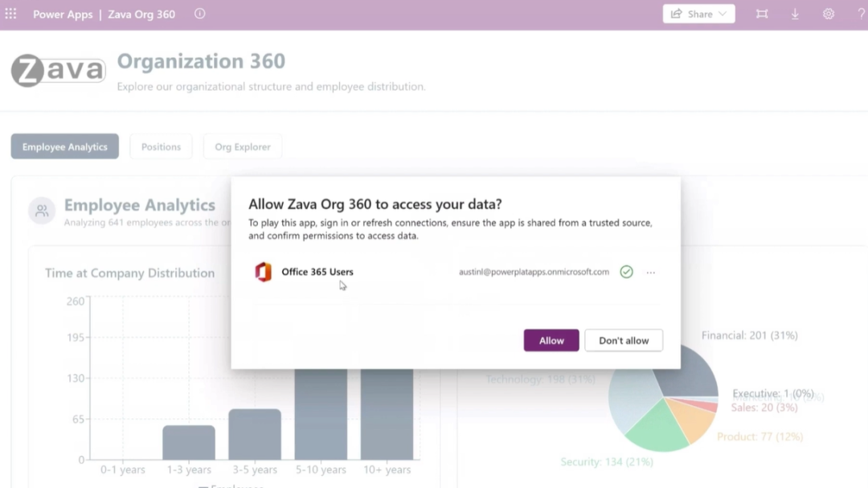
Task: Click the 3-5 years bar in chart
Action: point(255,434)
